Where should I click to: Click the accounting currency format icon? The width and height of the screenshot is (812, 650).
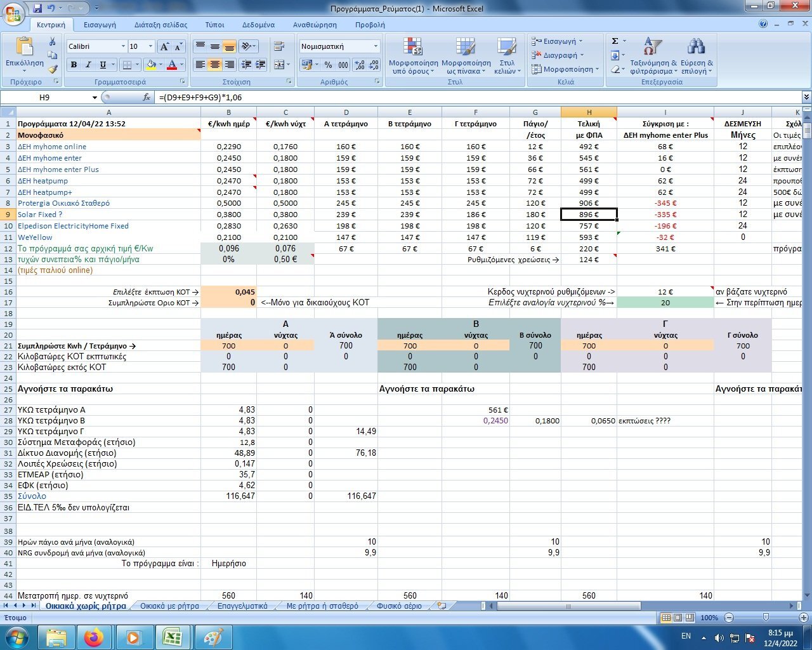click(x=306, y=65)
